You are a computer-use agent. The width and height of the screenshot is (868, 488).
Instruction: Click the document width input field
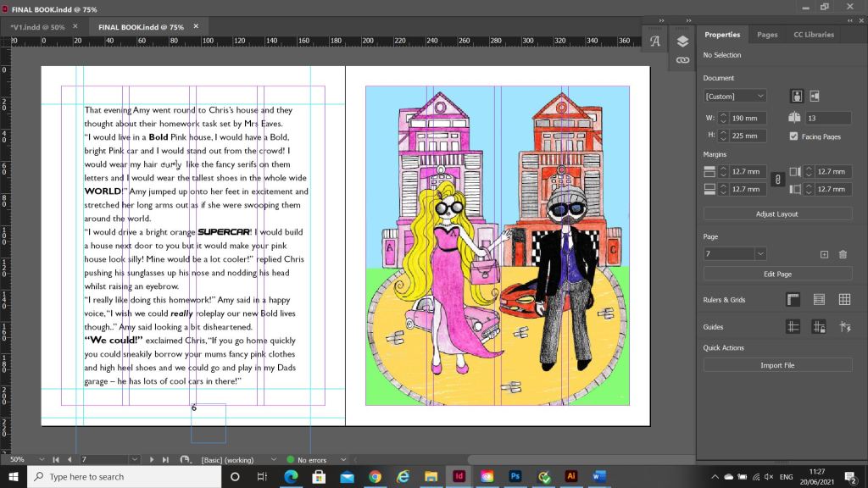(x=749, y=118)
